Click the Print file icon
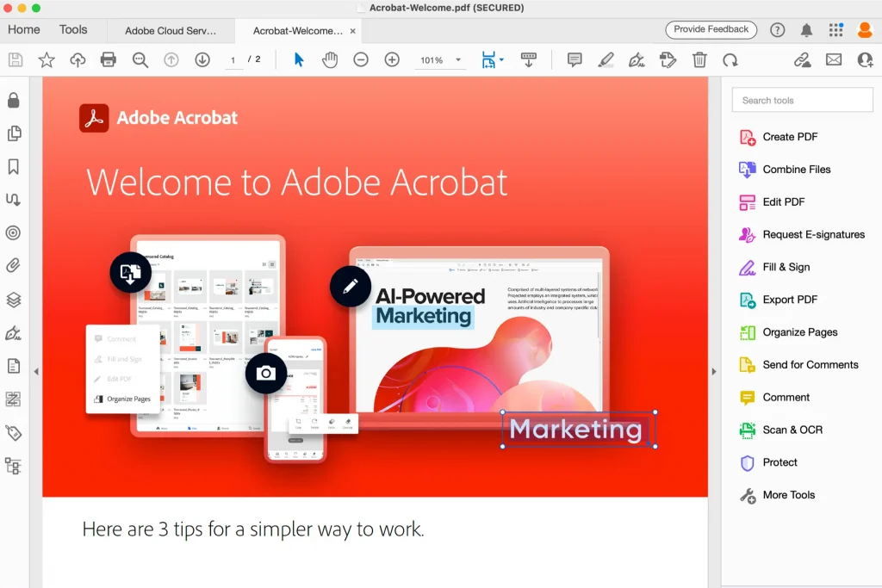Viewport: 882px width, 588px height. coord(109,59)
